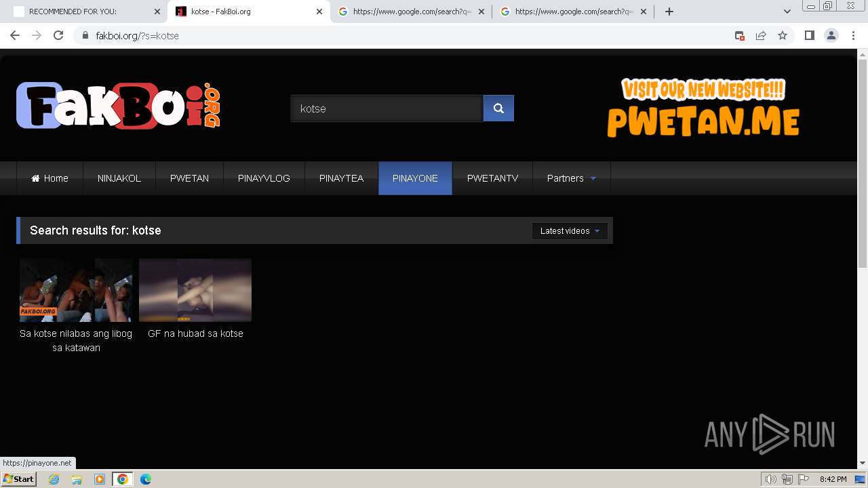Reload the current page

click(58, 35)
